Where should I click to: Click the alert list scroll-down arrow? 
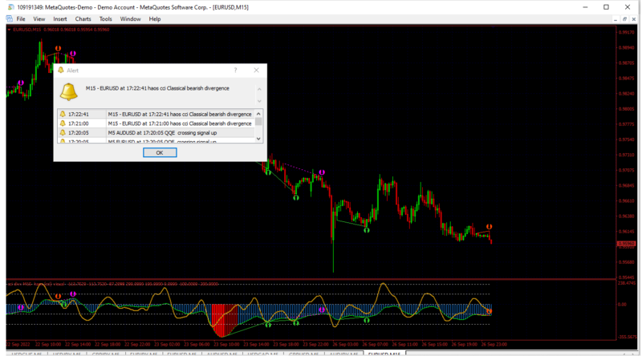pos(258,139)
